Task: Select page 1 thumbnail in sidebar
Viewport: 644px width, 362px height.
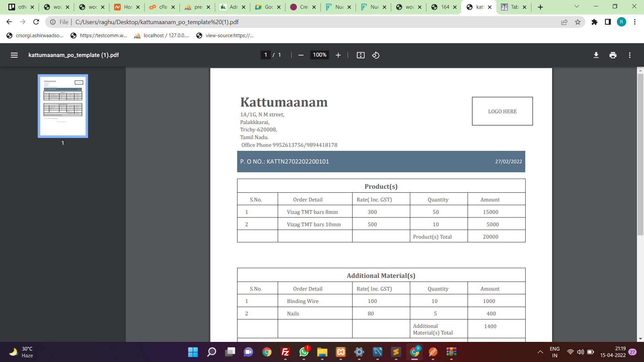Action: 63,106
